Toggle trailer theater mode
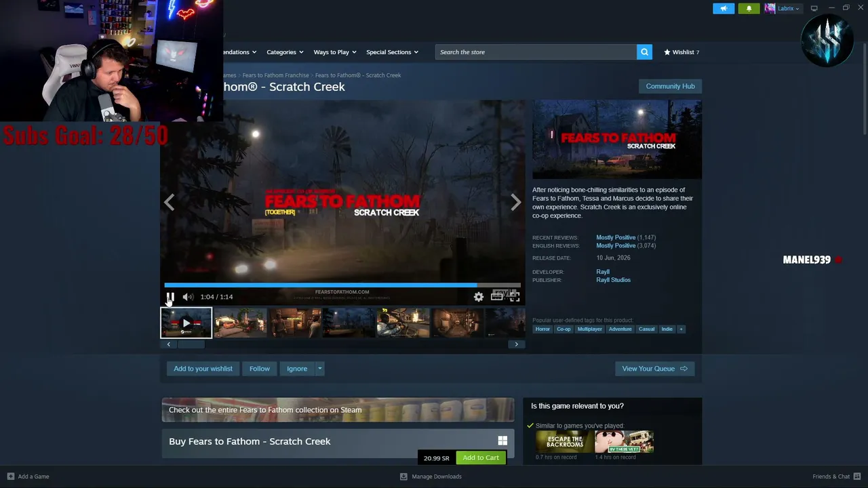The height and width of the screenshot is (488, 868). click(497, 297)
